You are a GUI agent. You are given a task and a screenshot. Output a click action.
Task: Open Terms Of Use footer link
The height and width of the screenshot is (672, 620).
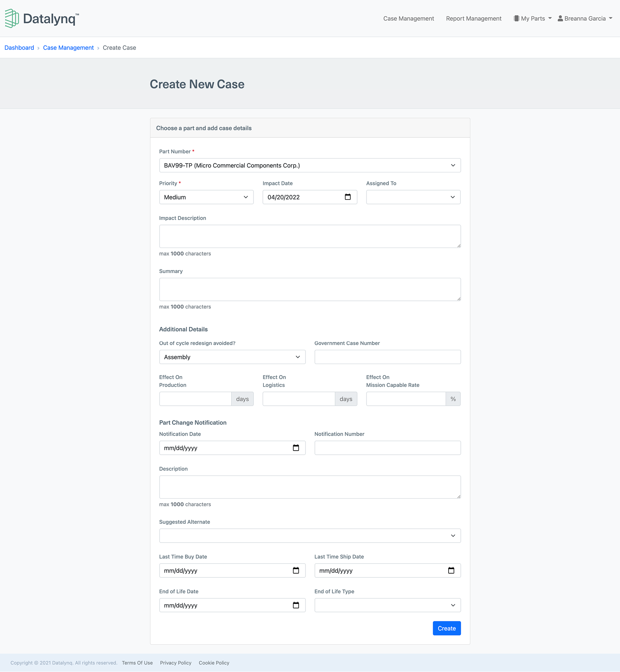click(137, 663)
